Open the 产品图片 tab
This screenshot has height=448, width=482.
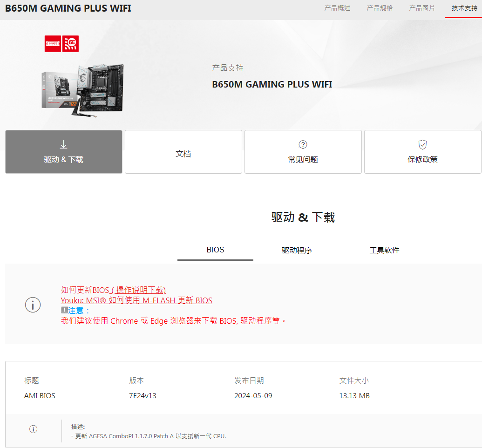click(x=422, y=8)
